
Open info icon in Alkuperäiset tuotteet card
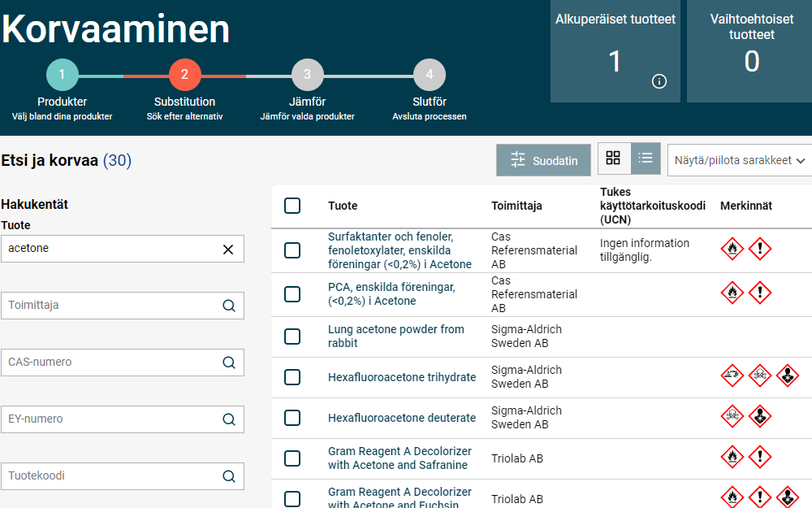[x=659, y=81]
